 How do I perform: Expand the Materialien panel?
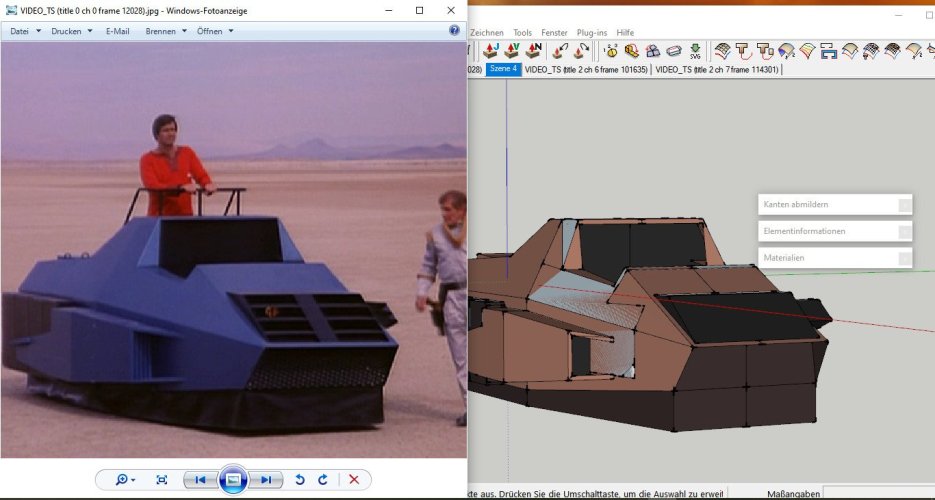tap(835, 258)
